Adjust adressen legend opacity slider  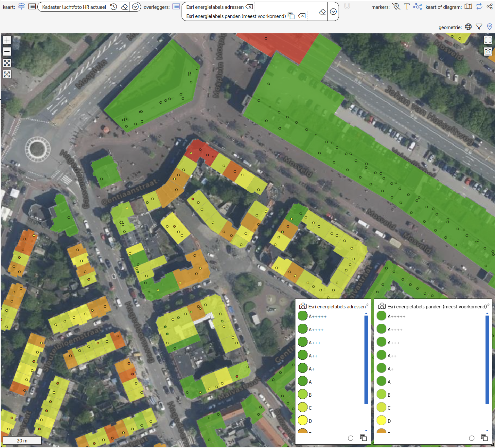click(350, 438)
